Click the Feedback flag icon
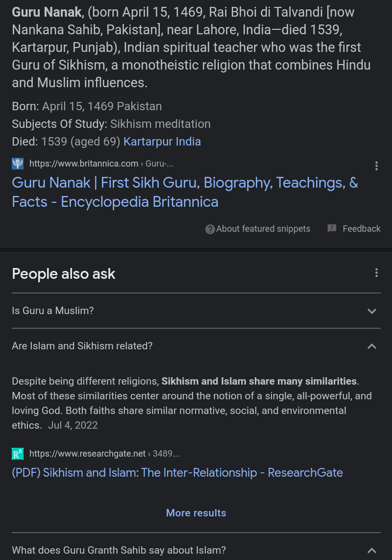392x560 pixels. tap(332, 228)
